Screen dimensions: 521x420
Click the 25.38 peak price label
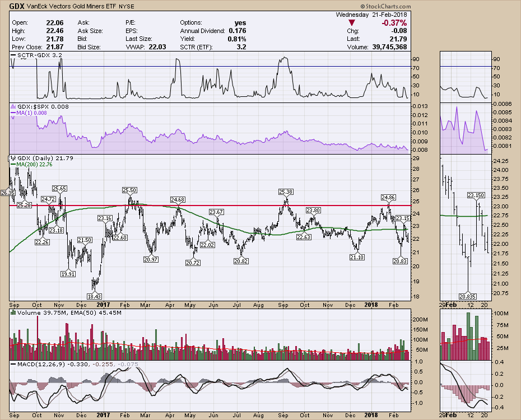(x=286, y=192)
